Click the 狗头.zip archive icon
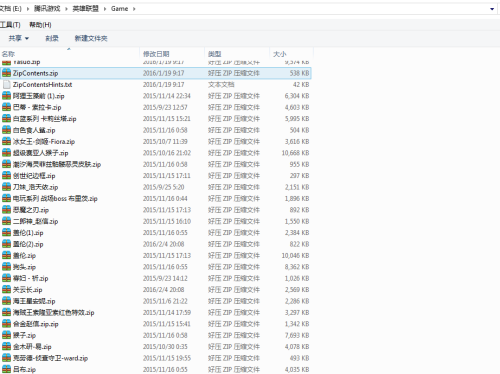The image size is (500, 374). [x=6, y=267]
